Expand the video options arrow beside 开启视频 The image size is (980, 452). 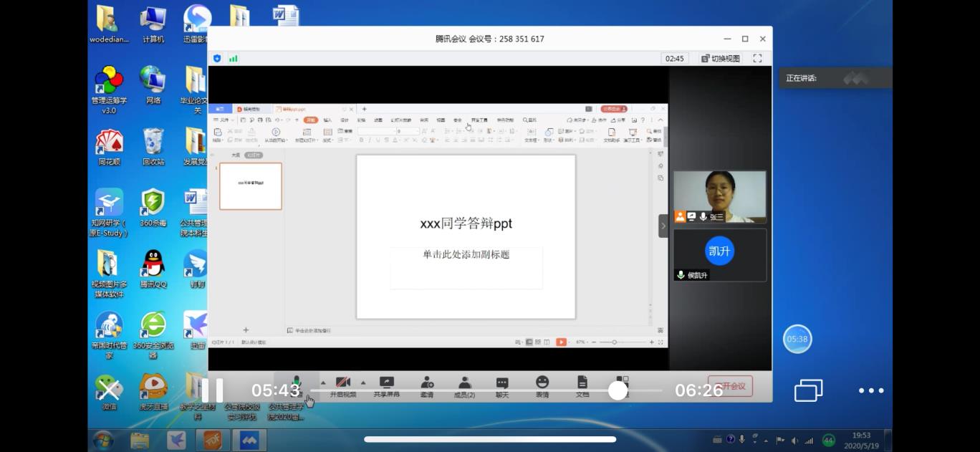coord(363,383)
